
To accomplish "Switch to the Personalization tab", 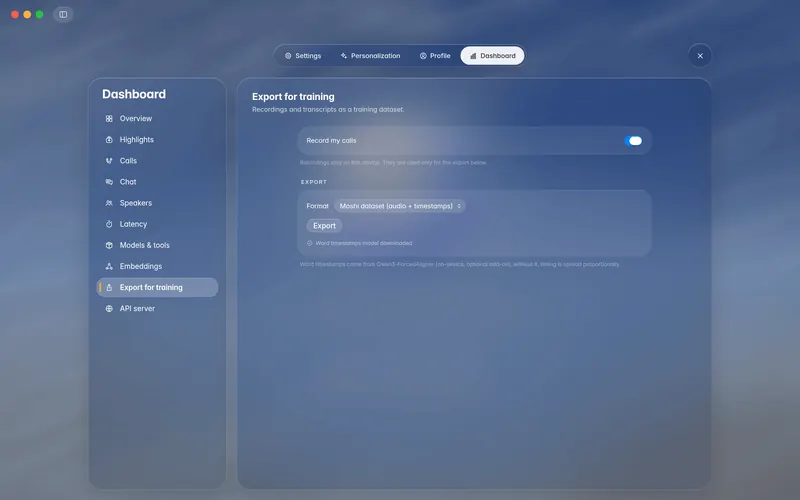I will (370, 56).
